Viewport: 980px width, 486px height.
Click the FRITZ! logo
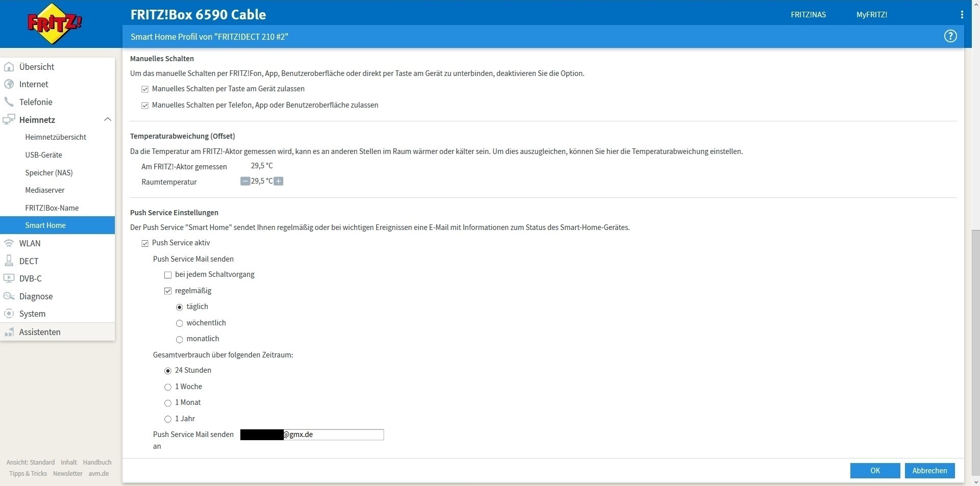pos(55,24)
